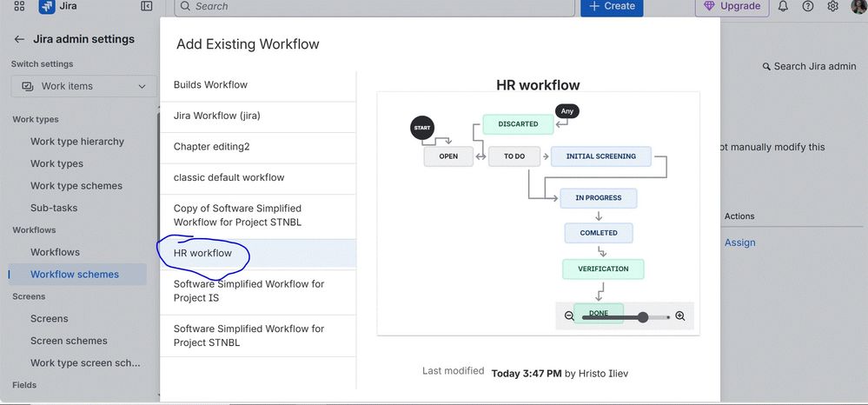Click the Last modified timestamp text
The width and height of the screenshot is (868, 405).
tap(527, 374)
